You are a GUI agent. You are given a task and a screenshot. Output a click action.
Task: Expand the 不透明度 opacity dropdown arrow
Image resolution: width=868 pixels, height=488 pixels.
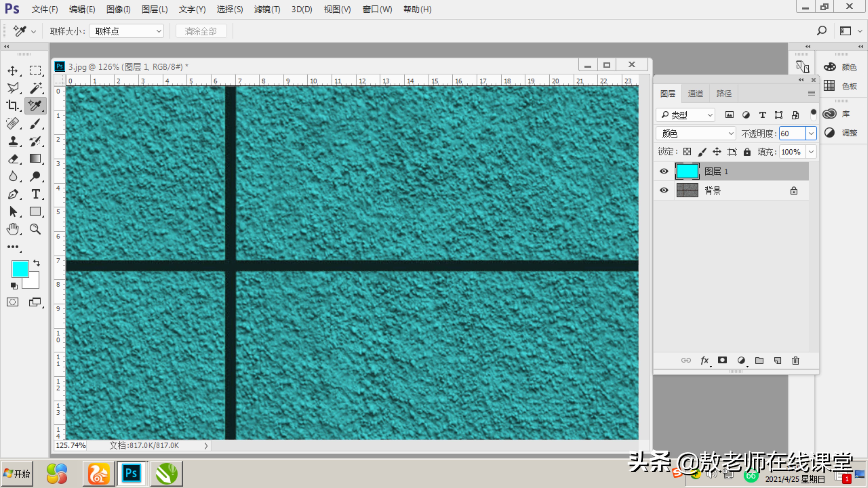[x=811, y=133]
